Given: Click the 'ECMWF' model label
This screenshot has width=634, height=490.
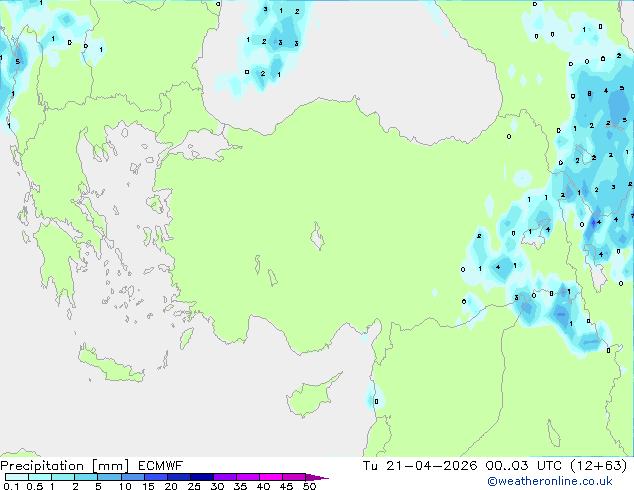Looking at the screenshot, I should click(161, 466).
